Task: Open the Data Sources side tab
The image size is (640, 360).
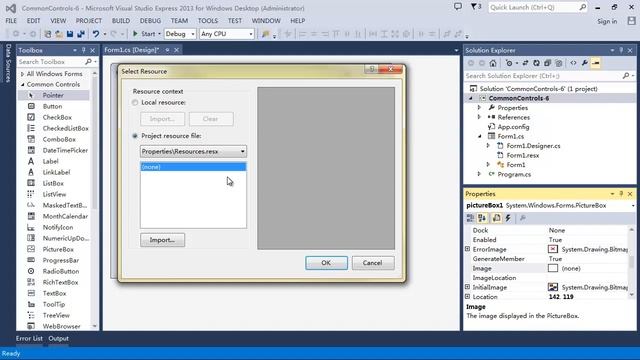Action: (8, 63)
